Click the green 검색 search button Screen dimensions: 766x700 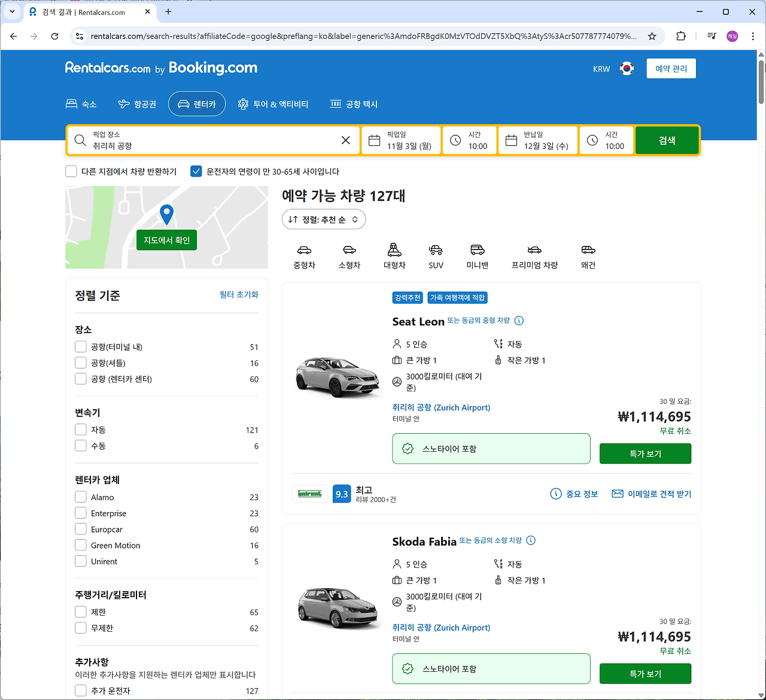pyautogui.click(x=667, y=140)
